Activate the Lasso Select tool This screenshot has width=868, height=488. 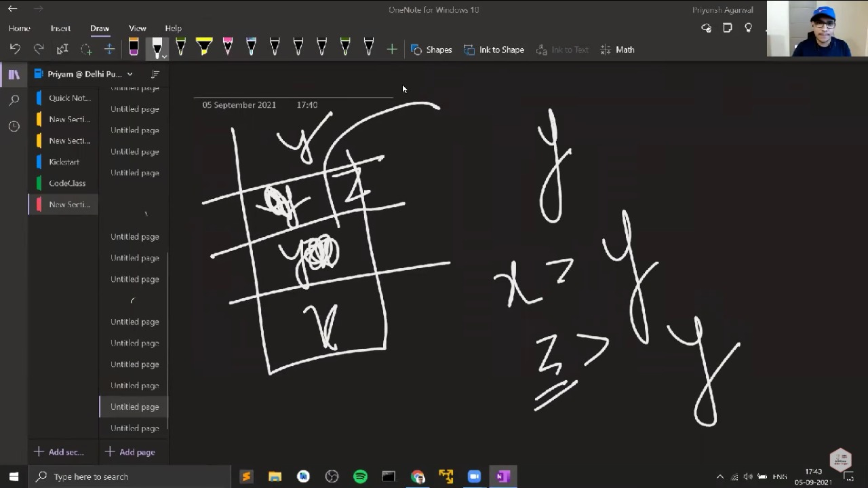86,49
